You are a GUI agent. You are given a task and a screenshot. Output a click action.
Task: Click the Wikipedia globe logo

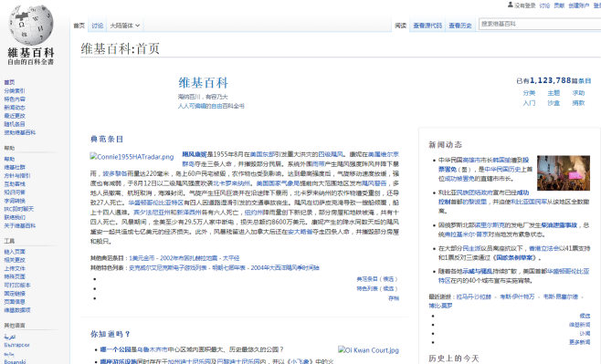[x=31, y=26]
